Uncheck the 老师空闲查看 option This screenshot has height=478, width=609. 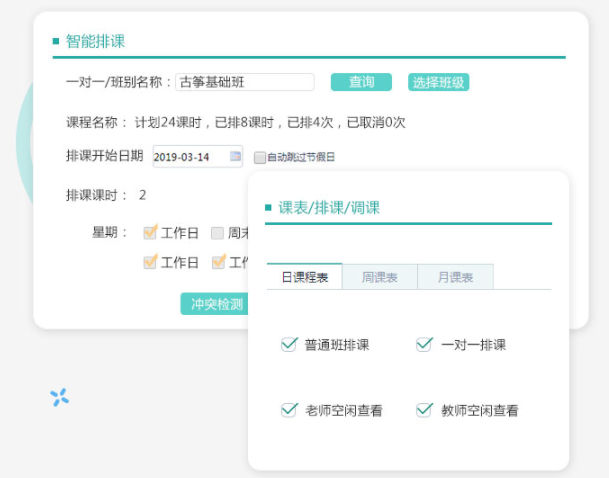[289, 410]
